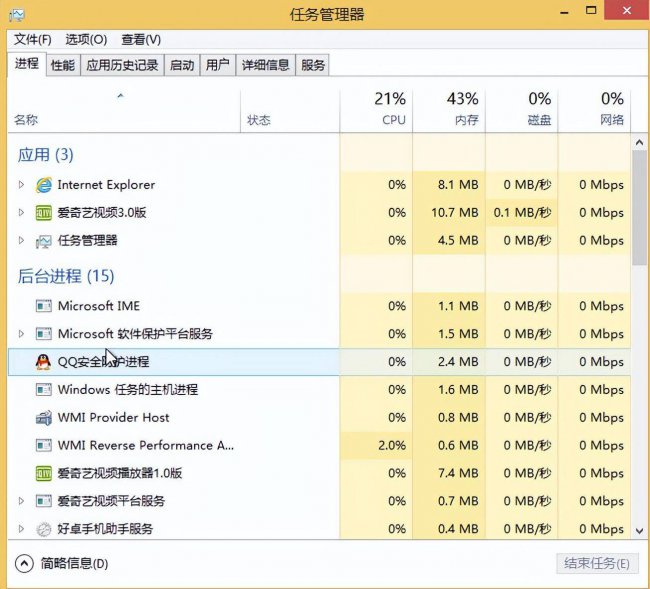The width and height of the screenshot is (650, 589).
Task: Sort by the 名称 column header
Action: 124,111
